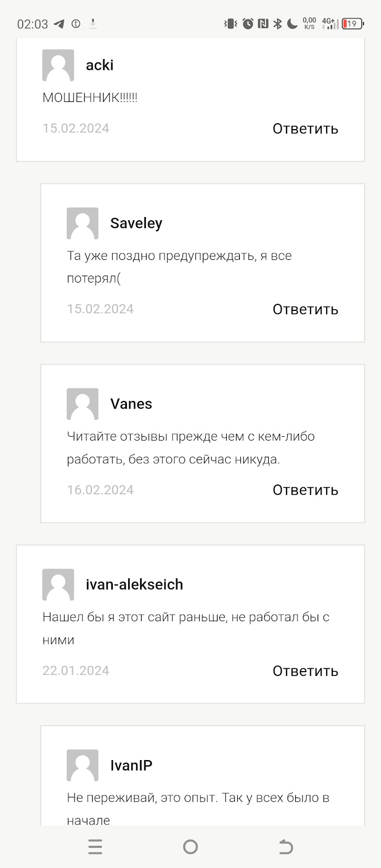Viewport: 381px width, 868px height.
Task: Open ivan-alekseich's profile name
Action: coord(135,584)
